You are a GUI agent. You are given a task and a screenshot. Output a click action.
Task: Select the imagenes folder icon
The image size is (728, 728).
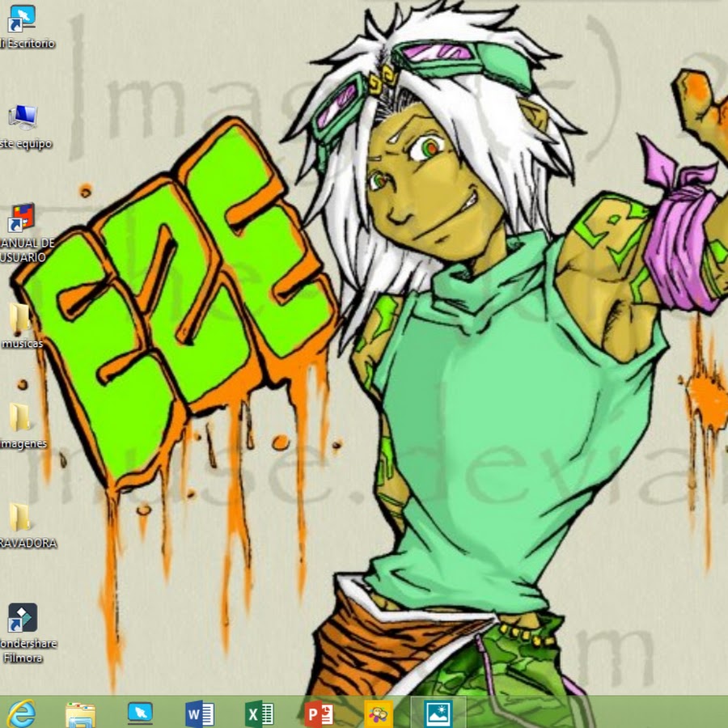coord(20,417)
